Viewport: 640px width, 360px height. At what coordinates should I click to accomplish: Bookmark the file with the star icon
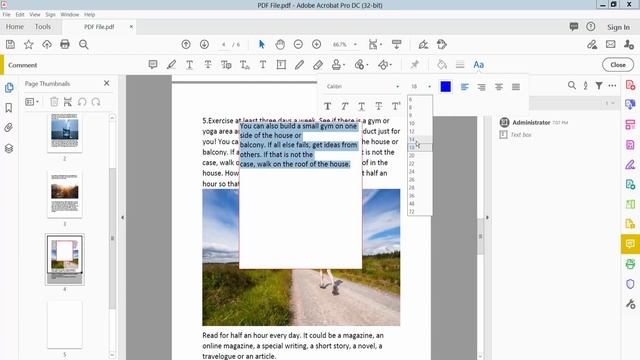29,44
